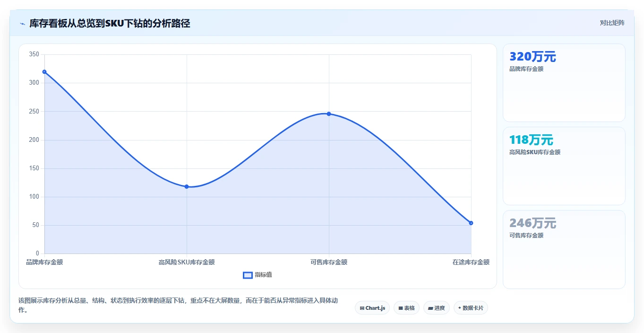This screenshot has height=333, width=644.
Task: Click the data point for 可售库存金额
Action: click(x=329, y=114)
